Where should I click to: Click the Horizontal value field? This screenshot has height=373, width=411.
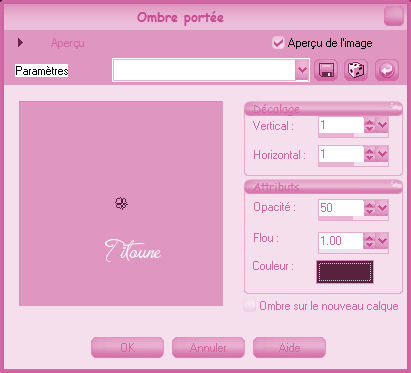pos(341,154)
